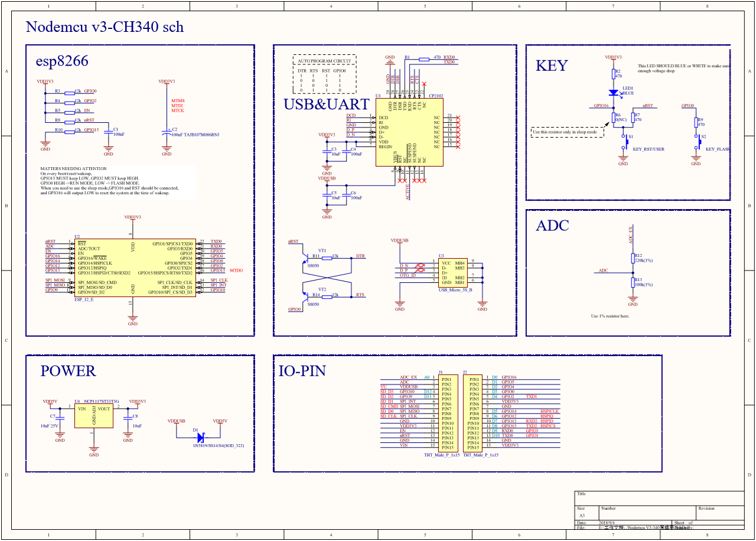This screenshot has height=541, width=756.
Task: Select the 'IO-PIN' section heading
Action: pyautogui.click(x=302, y=371)
